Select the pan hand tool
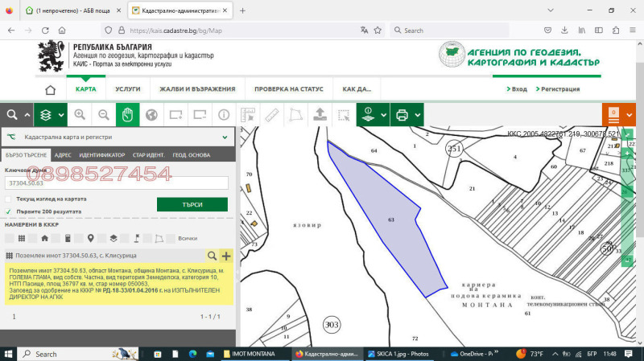The height and width of the screenshot is (361, 644). pyautogui.click(x=127, y=115)
